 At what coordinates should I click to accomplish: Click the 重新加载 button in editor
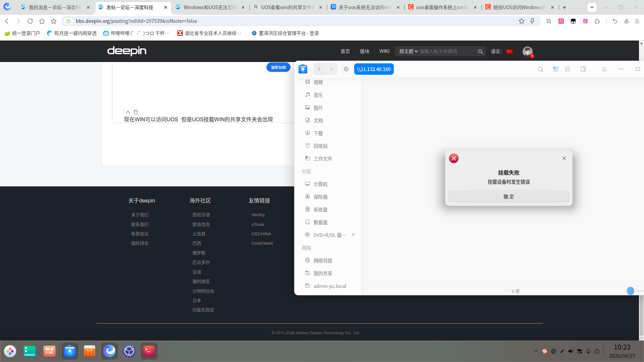[x=278, y=67]
